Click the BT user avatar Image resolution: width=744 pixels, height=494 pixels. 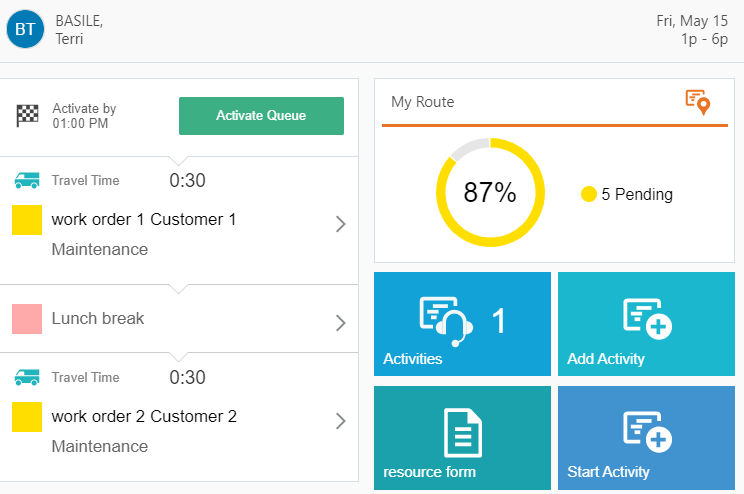pyautogui.click(x=25, y=29)
